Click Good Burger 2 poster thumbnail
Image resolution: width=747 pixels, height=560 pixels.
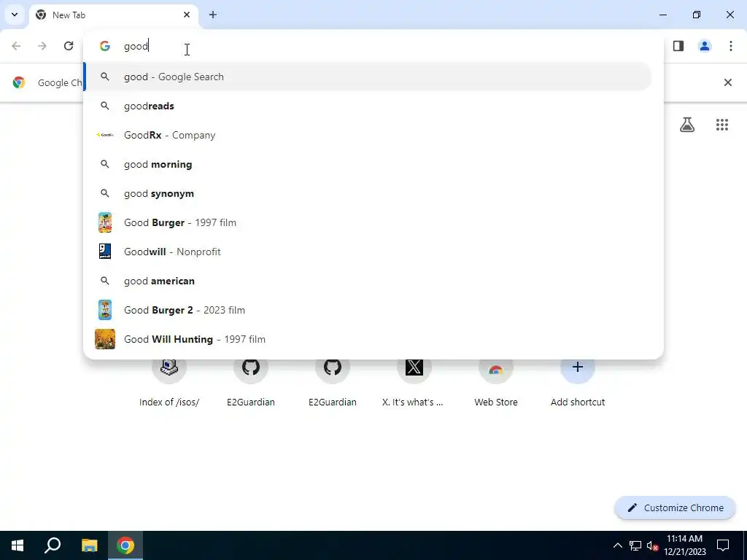pyautogui.click(x=105, y=310)
